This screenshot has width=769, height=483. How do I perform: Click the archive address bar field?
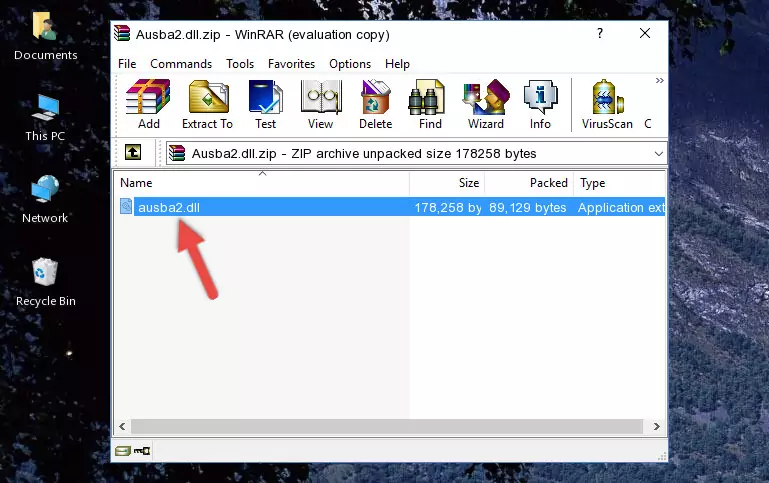pos(416,153)
